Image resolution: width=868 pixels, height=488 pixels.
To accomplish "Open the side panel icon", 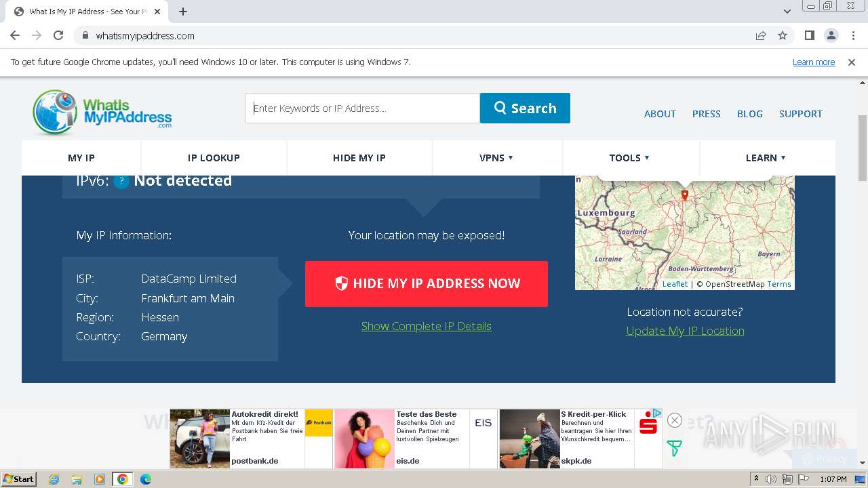I will (809, 36).
